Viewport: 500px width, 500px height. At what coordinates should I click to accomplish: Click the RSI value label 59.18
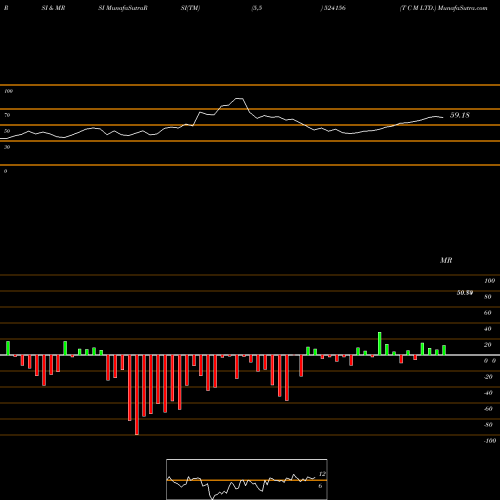click(x=460, y=115)
